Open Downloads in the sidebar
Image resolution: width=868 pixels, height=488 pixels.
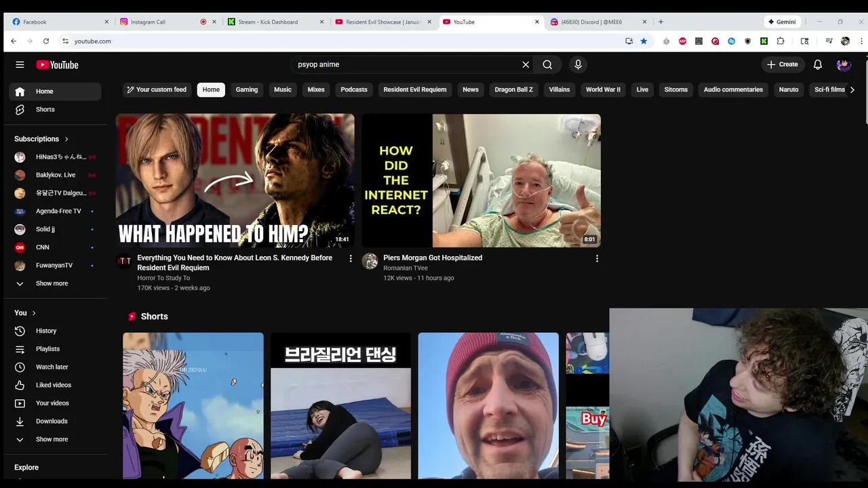[x=55, y=421]
